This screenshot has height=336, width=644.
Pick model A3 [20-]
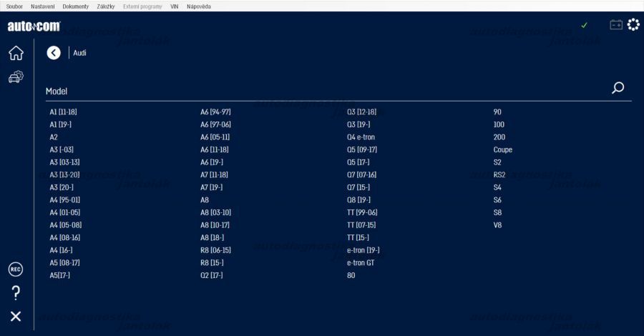[62, 187]
